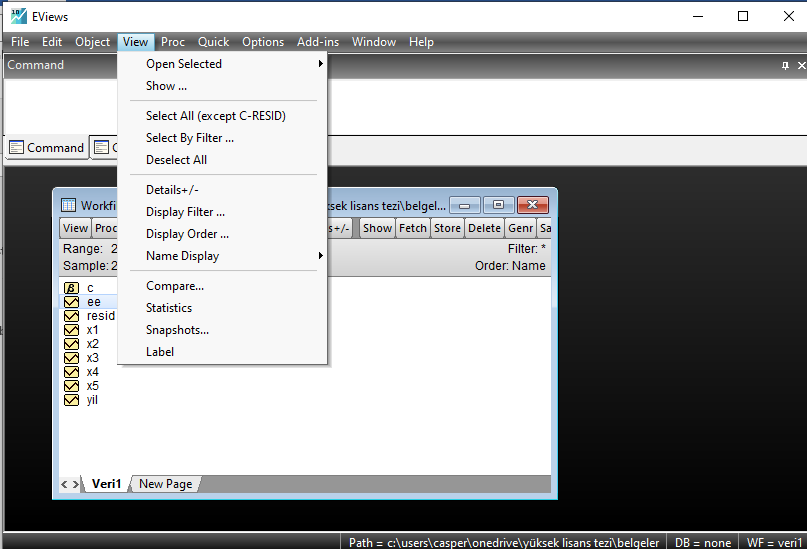Select the resid series icon
The height and width of the screenshot is (549, 807).
[x=71, y=315]
